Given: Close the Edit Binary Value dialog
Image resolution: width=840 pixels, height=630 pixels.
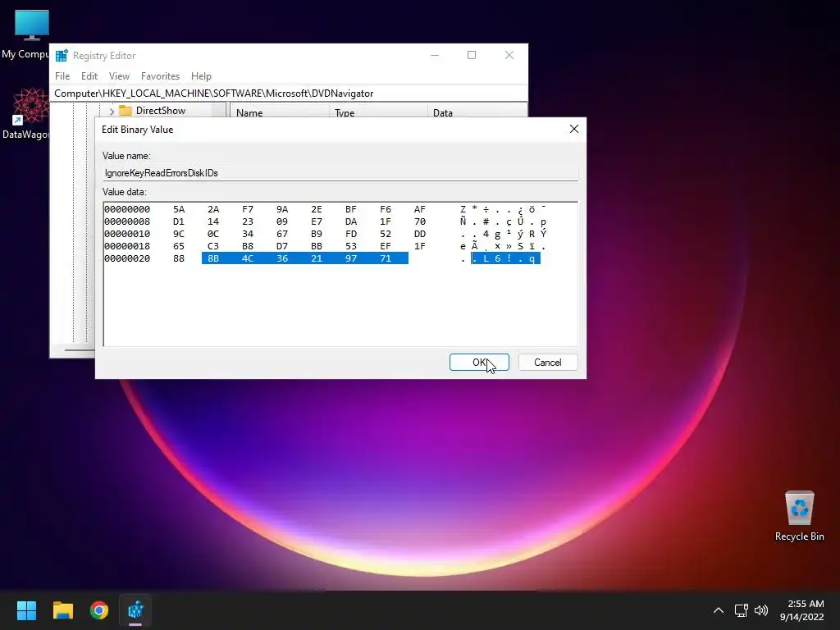Looking at the screenshot, I should (573, 129).
